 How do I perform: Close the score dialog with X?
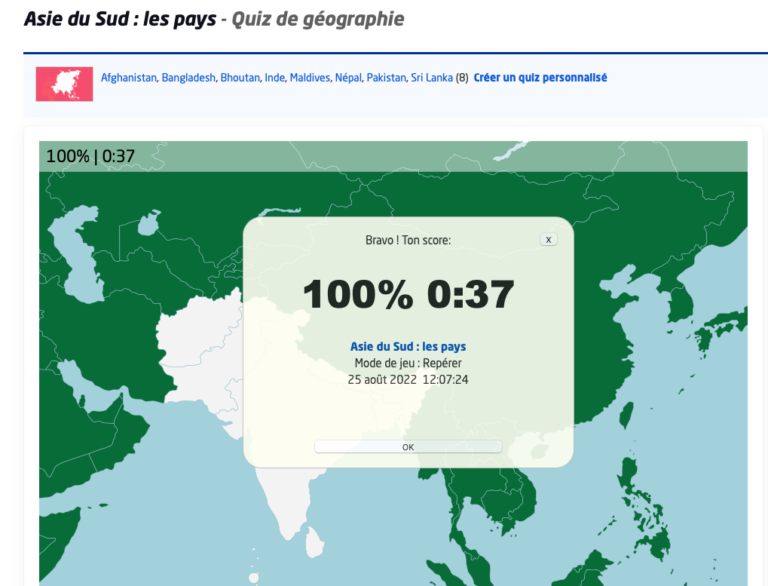click(x=548, y=240)
